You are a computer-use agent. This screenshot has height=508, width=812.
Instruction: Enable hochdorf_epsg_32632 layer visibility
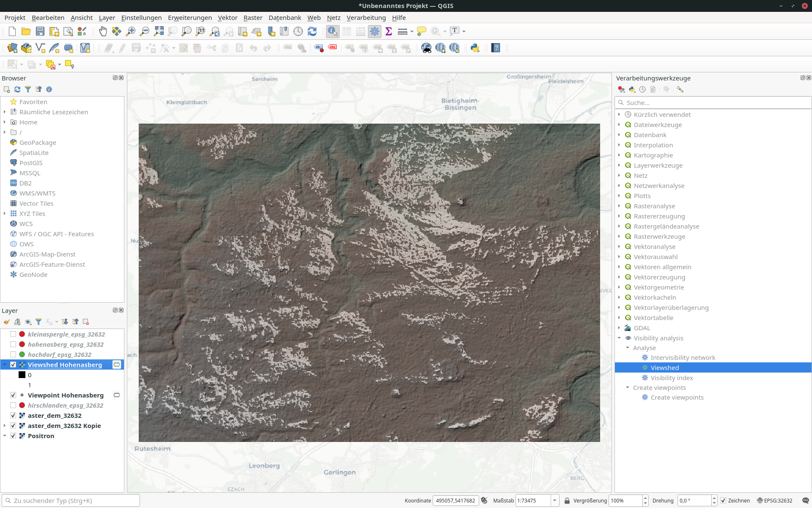13,354
